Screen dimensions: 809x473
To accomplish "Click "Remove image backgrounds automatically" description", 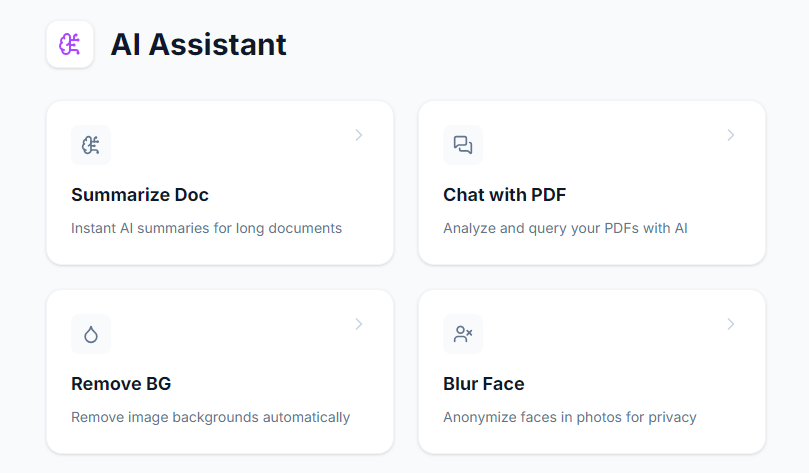I will point(210,417).
